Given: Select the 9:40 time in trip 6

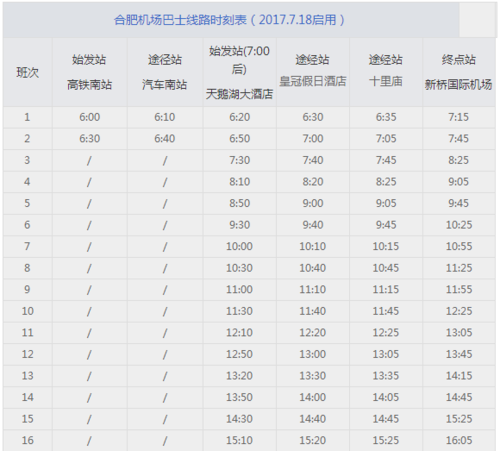Looking at the screenshot, I should click(x=313, y=225).
